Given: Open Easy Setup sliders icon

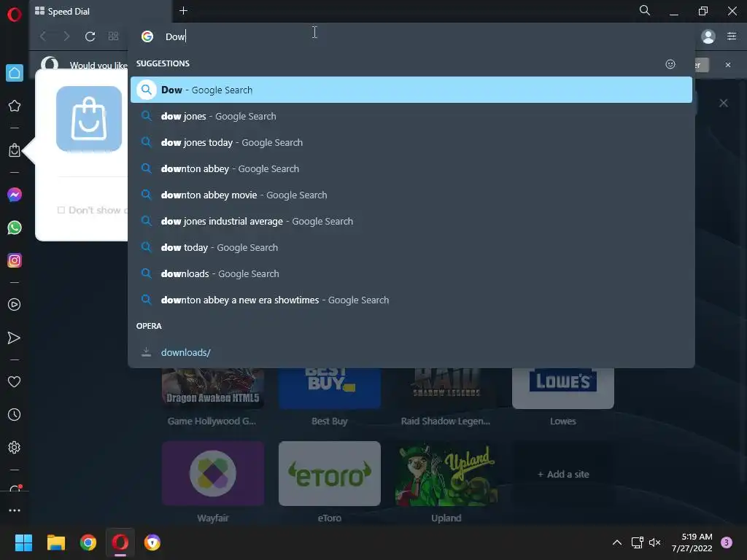Looking at the screenshot, I should tap(732, 36).
